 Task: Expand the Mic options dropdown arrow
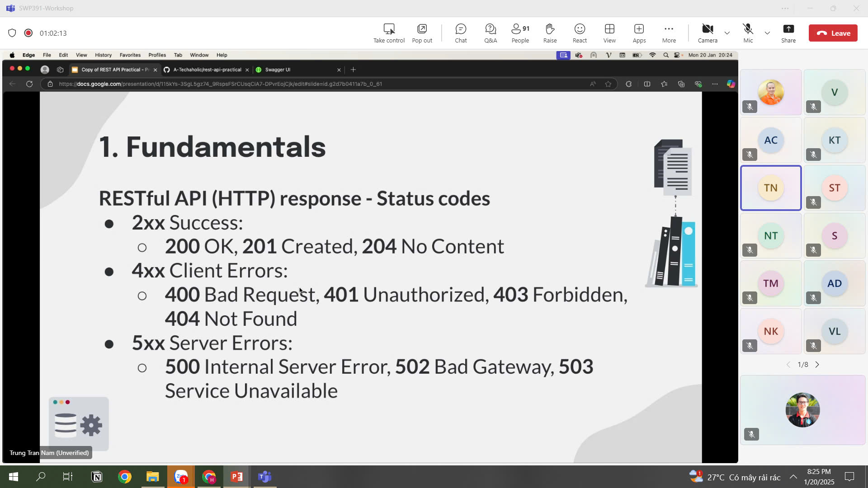click(767, 33)
